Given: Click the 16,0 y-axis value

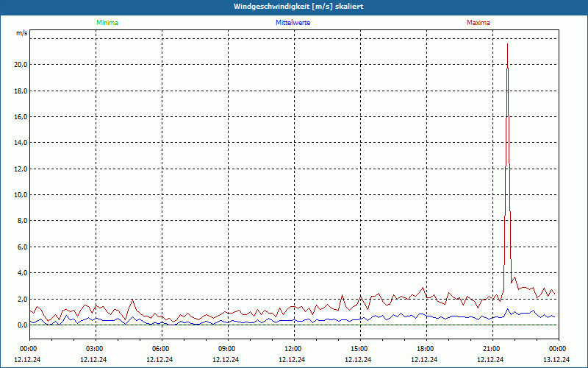Looking at the screenshot, I should (x=21, y=117).
